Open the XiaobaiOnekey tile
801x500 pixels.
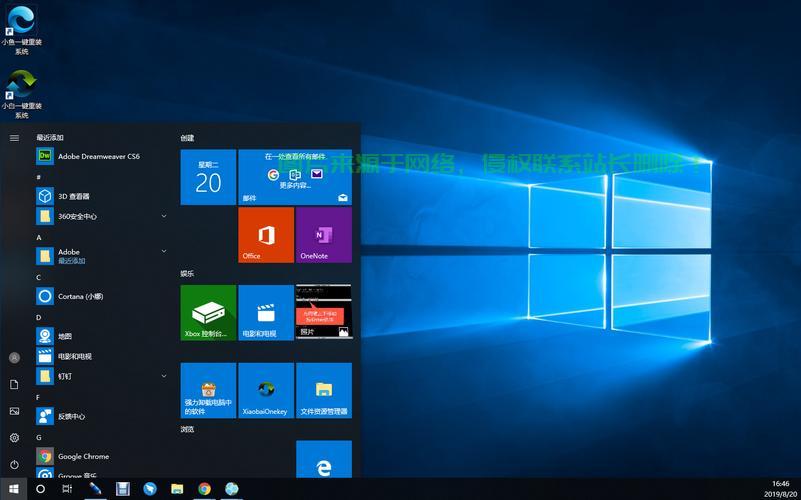click(x=266, y=391)
